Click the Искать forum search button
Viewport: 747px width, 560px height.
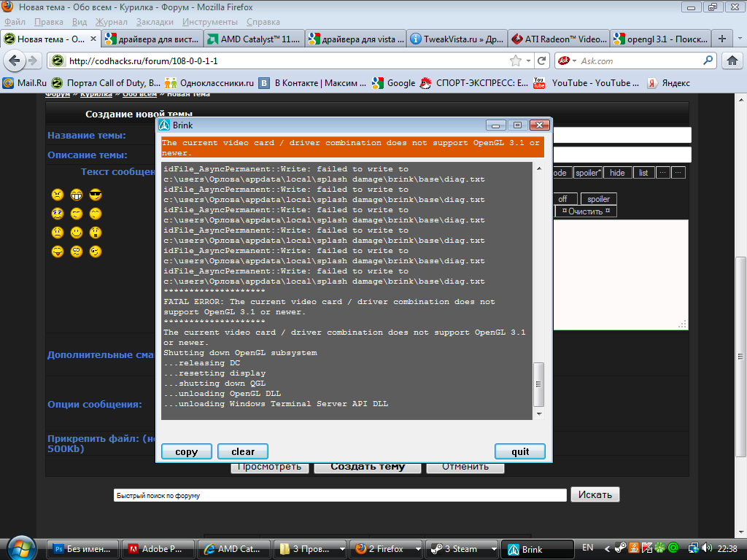tap(595, 495)
